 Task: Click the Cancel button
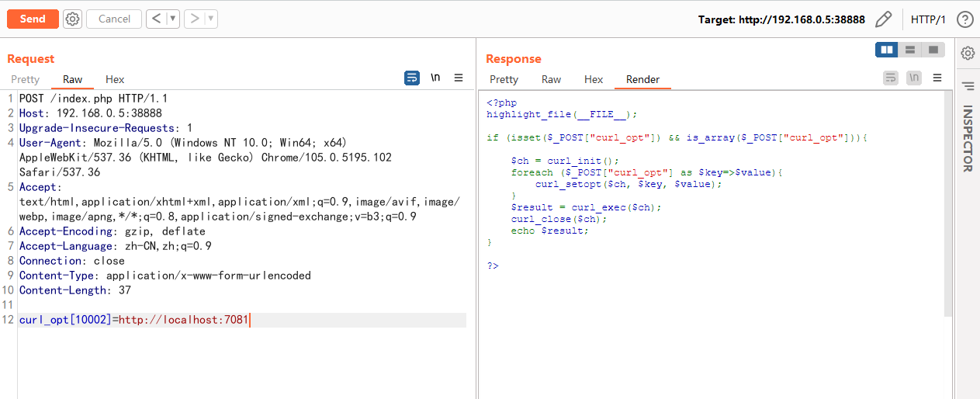point(114,19)
